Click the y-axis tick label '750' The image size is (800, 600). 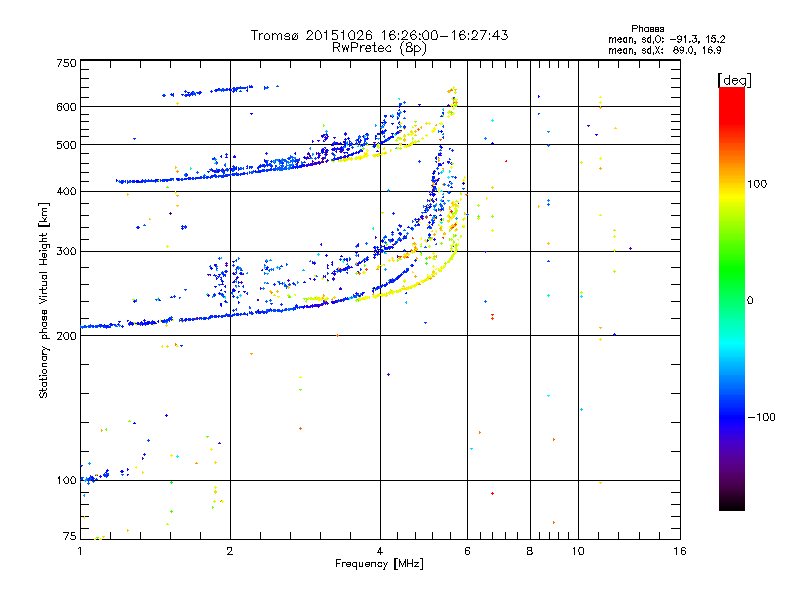(x=66, y=63)
